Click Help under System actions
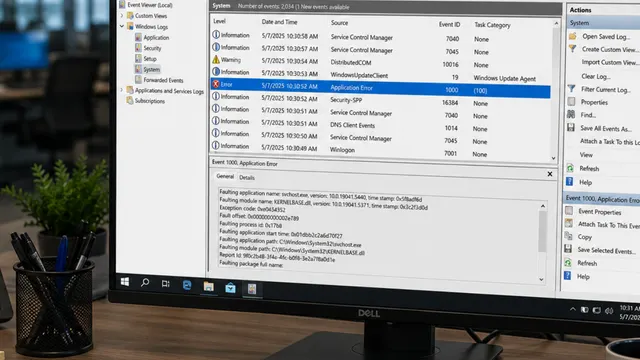 click(x=585, y=182)
